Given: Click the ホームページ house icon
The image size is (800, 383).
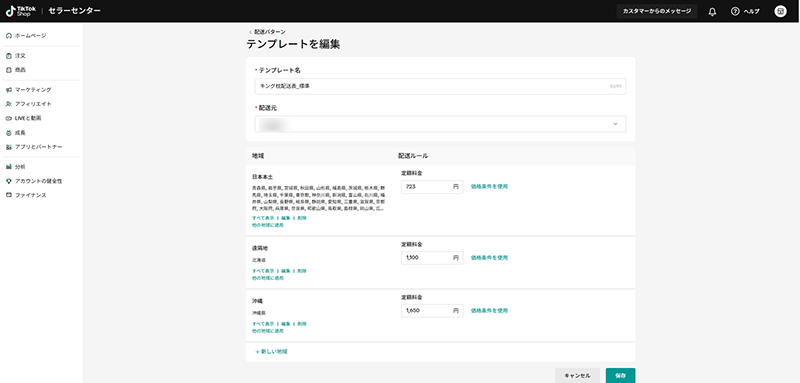Looking at the screenshot, I should [x=9, y=35].
